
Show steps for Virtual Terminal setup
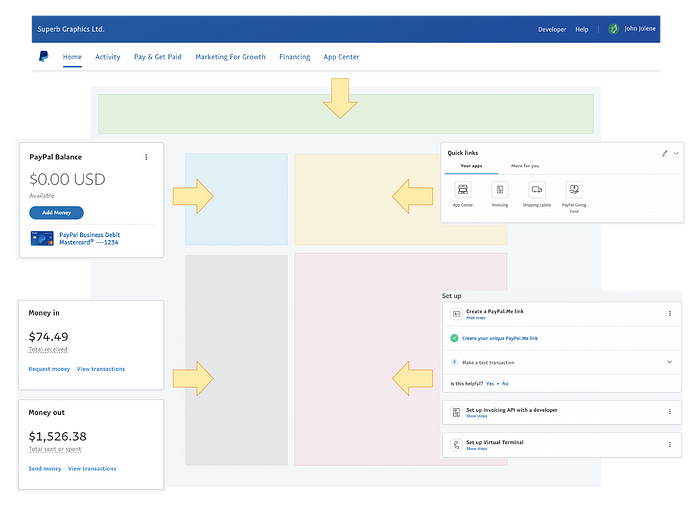click(x=477, y=449)
